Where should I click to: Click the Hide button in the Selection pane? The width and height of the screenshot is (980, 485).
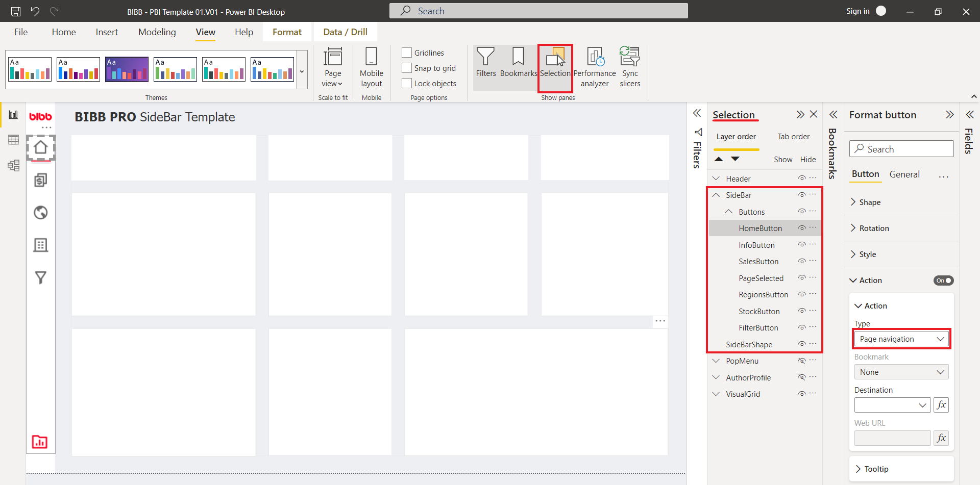(x=807, y=159)
